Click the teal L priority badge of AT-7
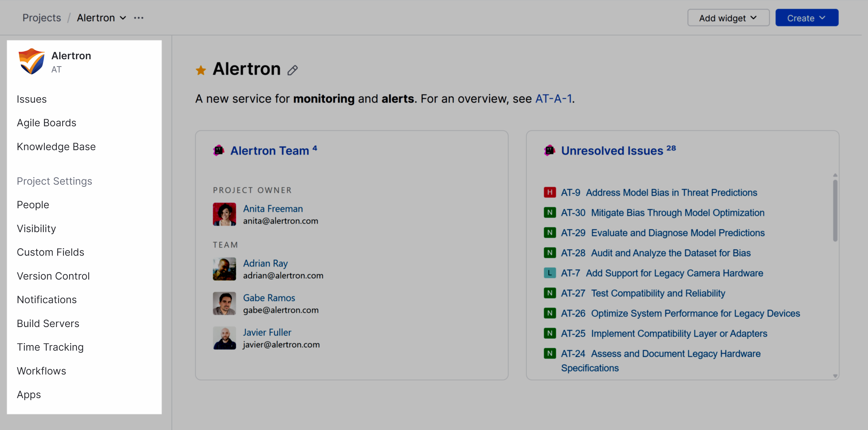Screen dimensions: 868x430 tap(550, 273)
